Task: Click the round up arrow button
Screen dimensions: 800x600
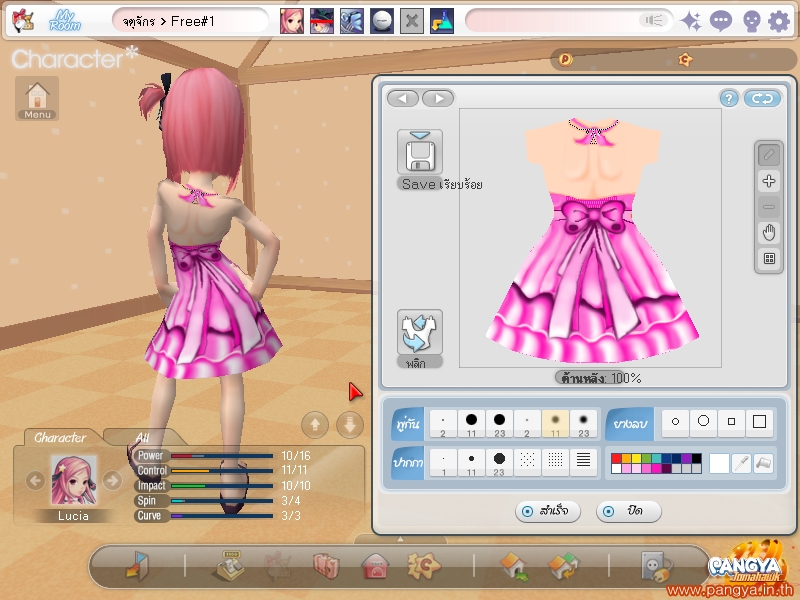Action: [315, 424]
